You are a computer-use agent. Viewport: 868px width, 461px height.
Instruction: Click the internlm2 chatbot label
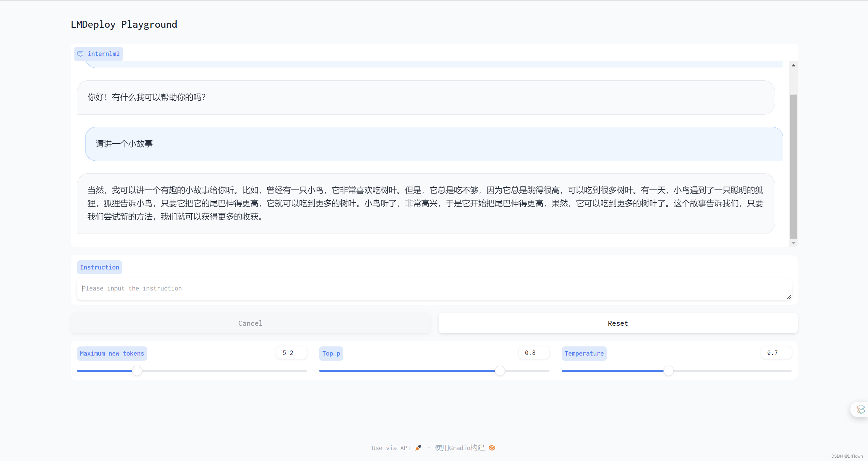tap(98, 54)
